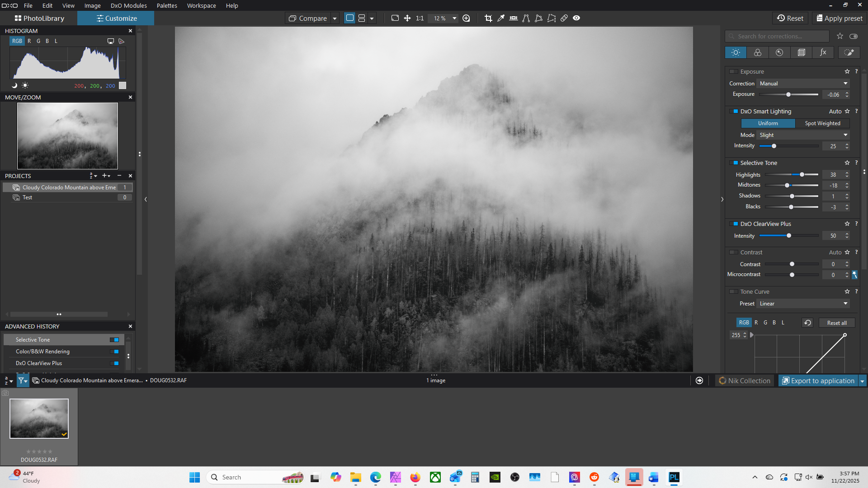The image size is (868, 488).
Task: Toggle DxO ClearView Plus correction
Action: (734, 224)
